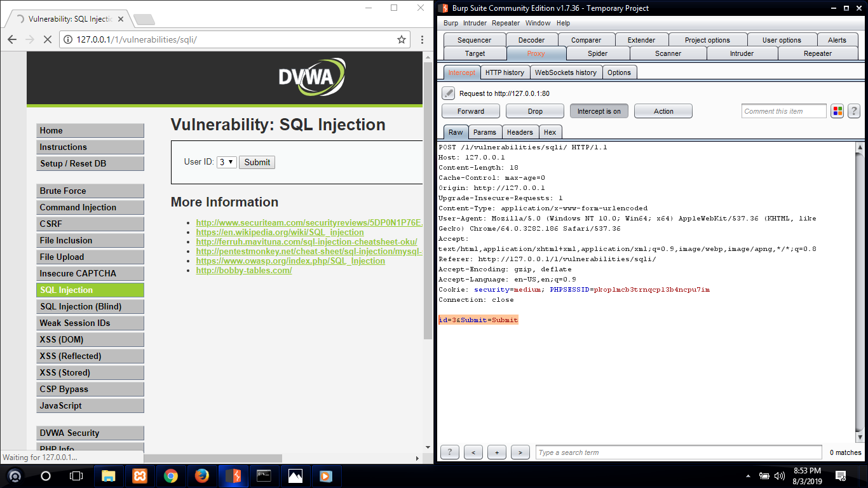Screen dimensions: 868x488
Task: Open the Action Center notifications icon
Action: (x=841, y=475)
